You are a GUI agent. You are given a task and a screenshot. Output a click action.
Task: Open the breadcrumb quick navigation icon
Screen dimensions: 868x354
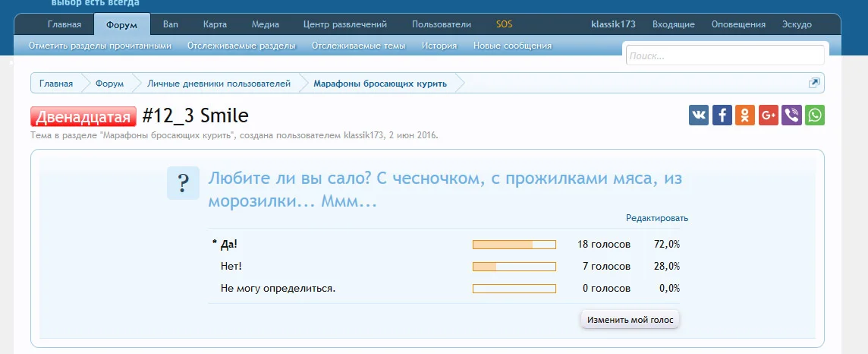(814, 83)
